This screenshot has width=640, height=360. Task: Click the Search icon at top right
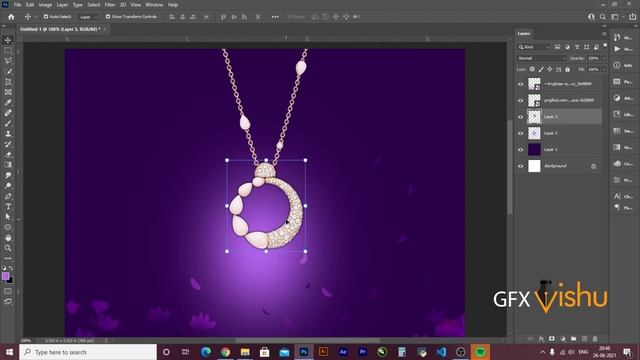603,17
